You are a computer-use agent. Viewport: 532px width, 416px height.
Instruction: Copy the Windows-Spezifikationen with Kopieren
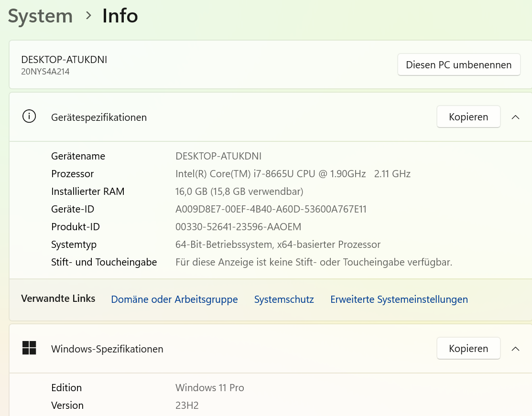pos(468,348)
